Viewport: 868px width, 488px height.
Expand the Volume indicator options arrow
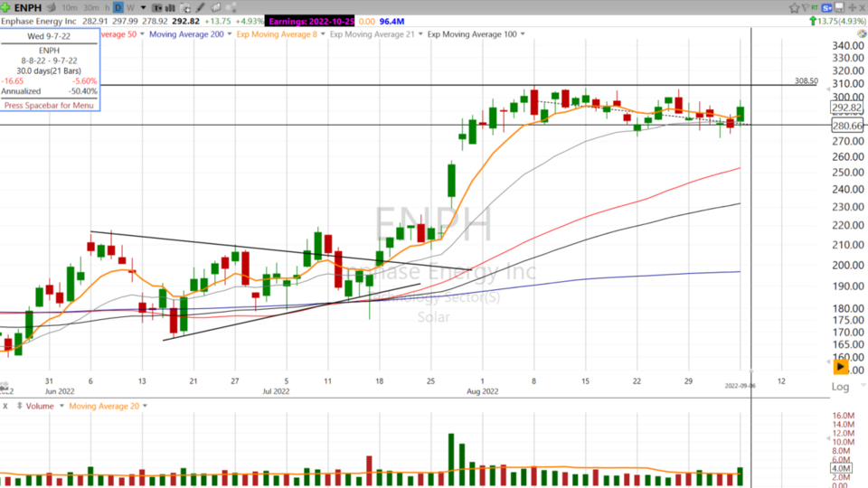(x=61, y=406)
